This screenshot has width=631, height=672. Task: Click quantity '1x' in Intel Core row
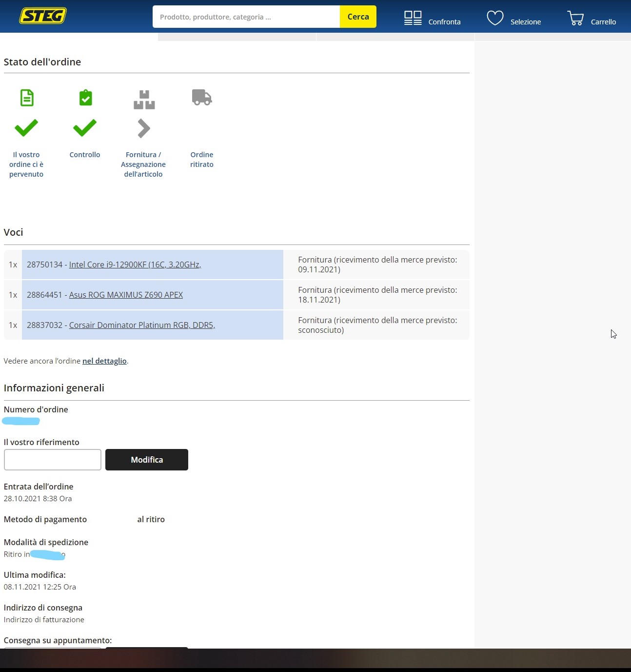click(x=13, y=265)
